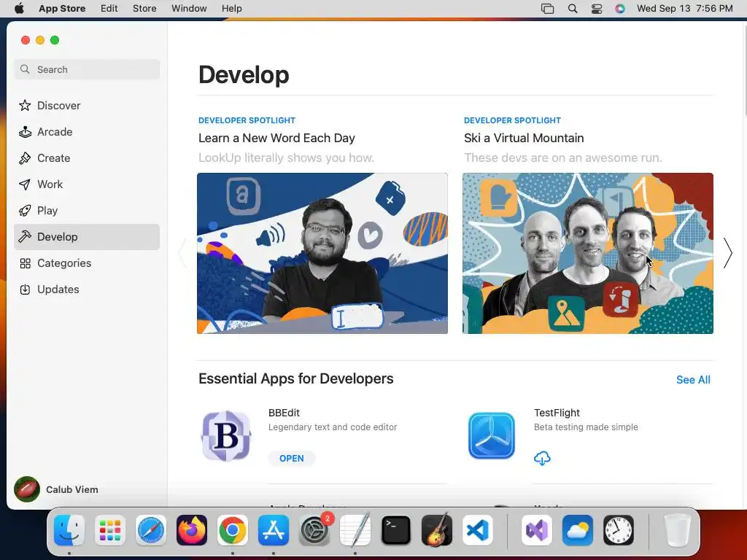Image resolution: width=747 pixels, height=560 pixels.
Task: Open the Clock app in the Dock
Action: (x=619, y=530)
